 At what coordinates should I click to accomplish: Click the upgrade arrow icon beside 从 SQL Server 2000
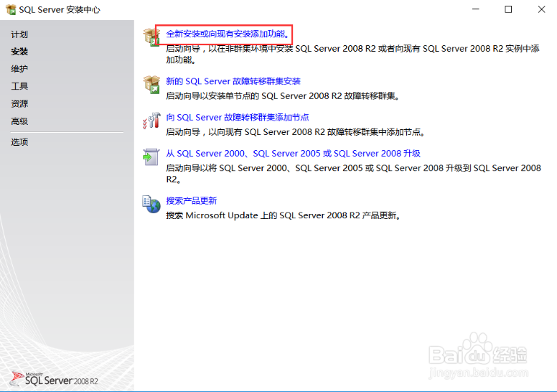(151, 157)
